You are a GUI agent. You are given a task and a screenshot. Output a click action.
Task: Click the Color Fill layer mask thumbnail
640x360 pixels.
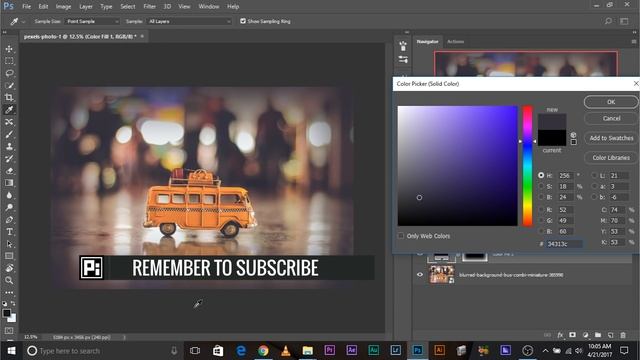coord(475,256)
